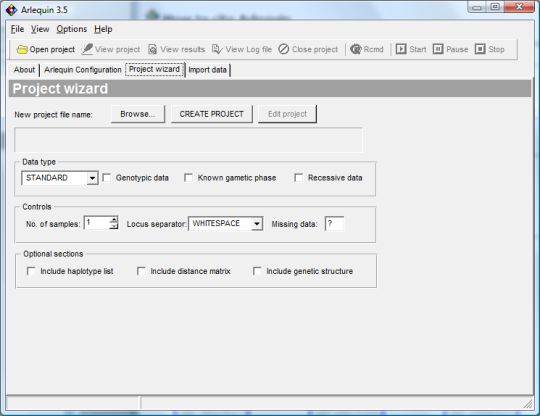This screenshot has width=540, height=416.
Task: Click the CREATE PROJECT button
Action: pyautogui.click(x=211, y=114)
